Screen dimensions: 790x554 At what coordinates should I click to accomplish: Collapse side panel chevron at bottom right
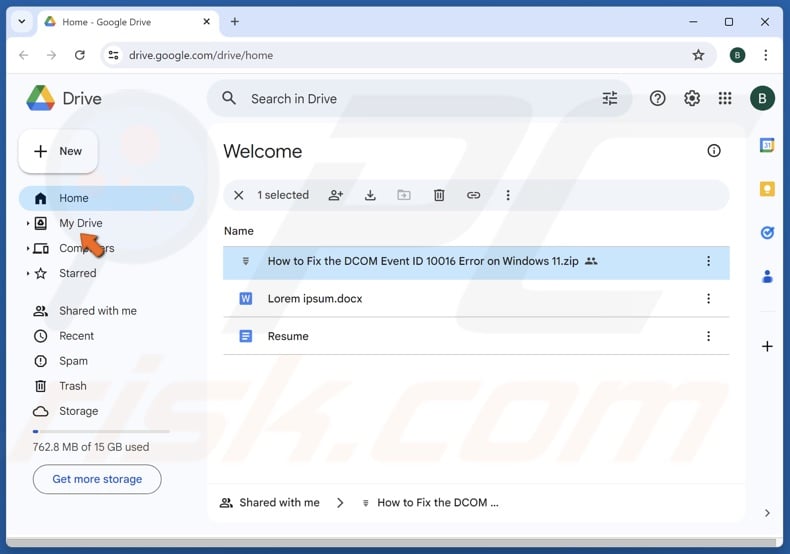767,513
